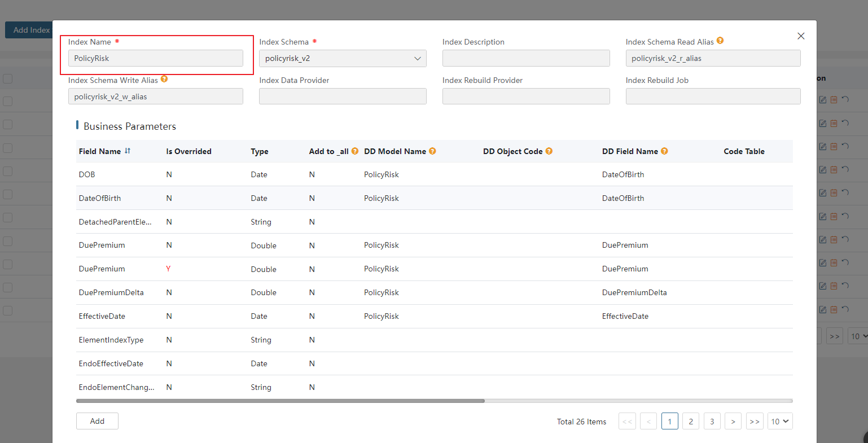Screen dimensions: 868x443
Task: Close the index dialog with the X icon
Action: (801, 36)
